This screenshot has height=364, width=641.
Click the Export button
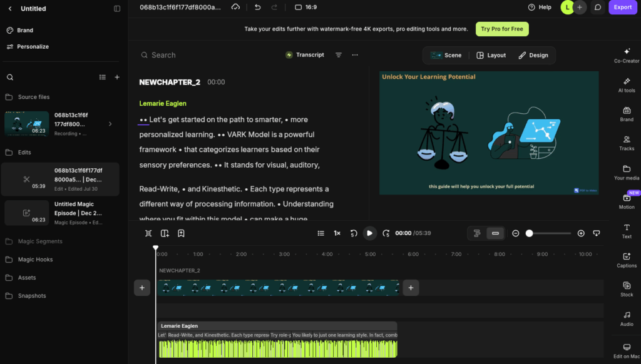coord(623,7)
